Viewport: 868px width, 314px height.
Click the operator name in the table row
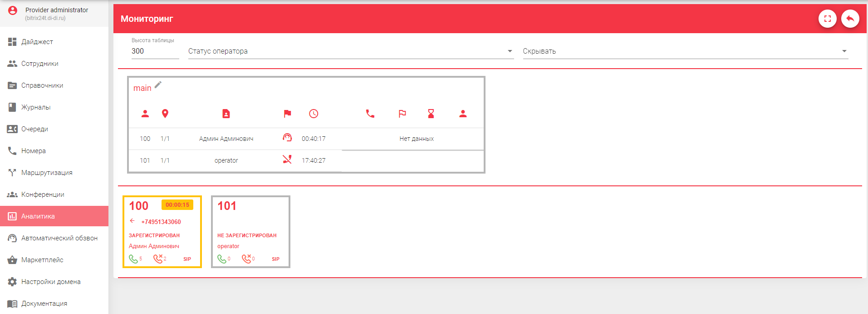(x=226, y=160)
